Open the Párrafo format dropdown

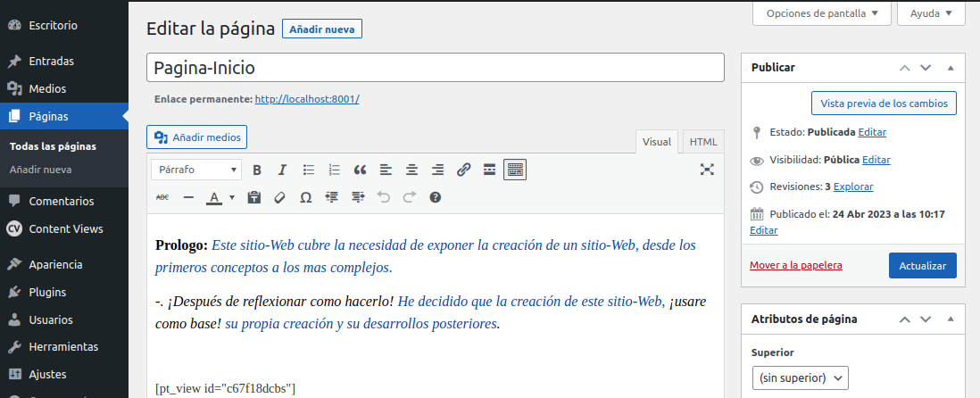coord(195,170)
